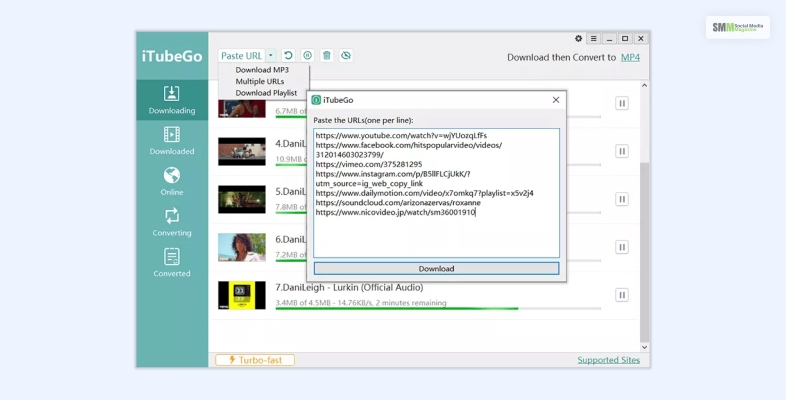786x400 pixels.
Task: Close the iTubeGo URL dialog
Action: click(x=556, y=100)
